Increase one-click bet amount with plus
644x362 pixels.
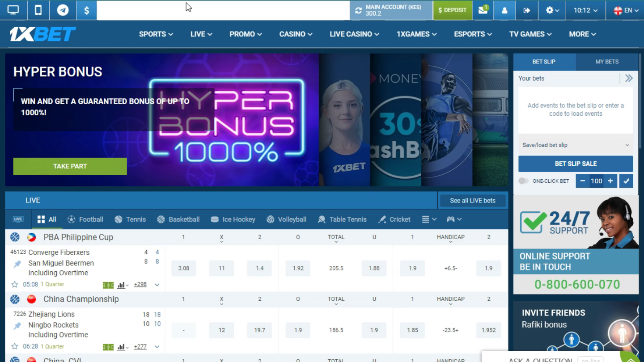click(x=610, y=181)
